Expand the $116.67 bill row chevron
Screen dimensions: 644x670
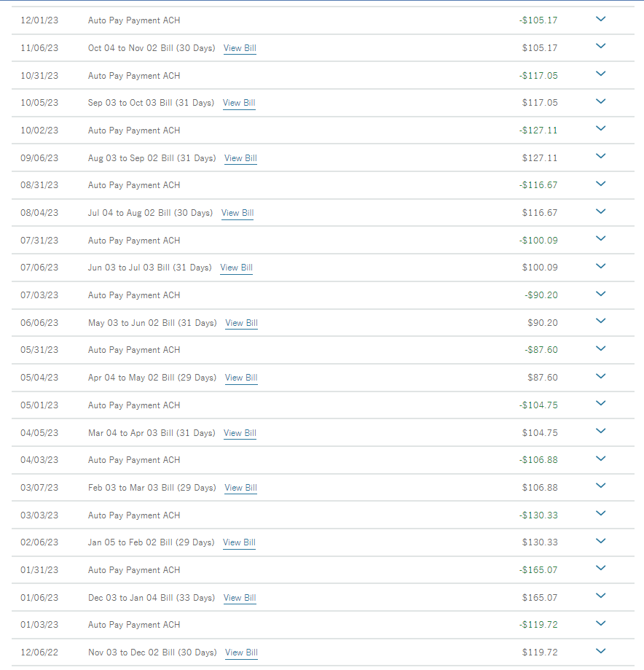point(600,211)
